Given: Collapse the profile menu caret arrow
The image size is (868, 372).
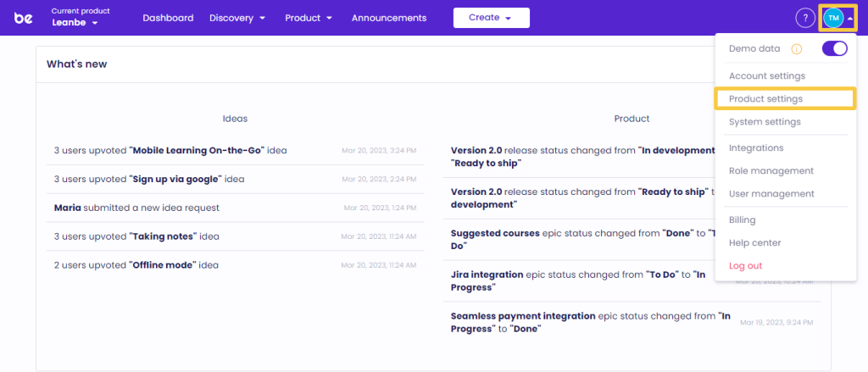Looking at the screenshot, I should tap(850, 18).
